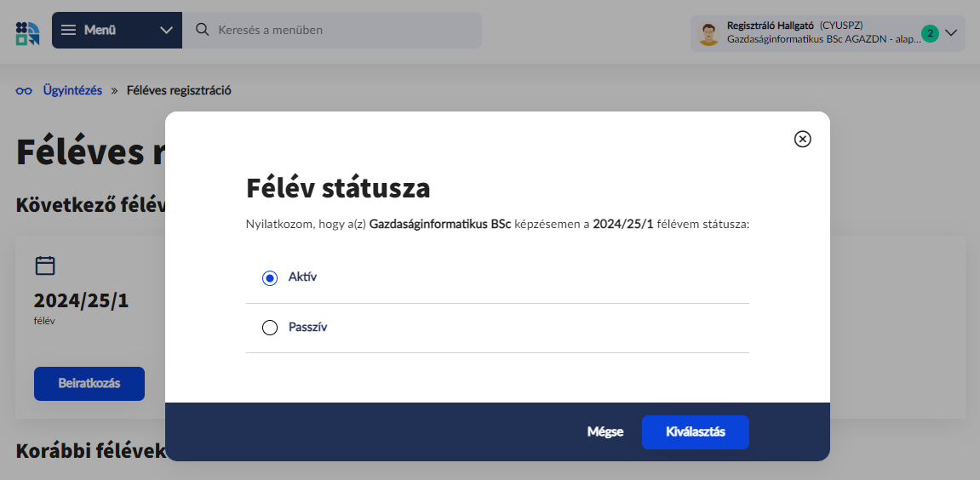Click the magnifier search icon
The image size is (980, 480).
click(x=203, y=31)
